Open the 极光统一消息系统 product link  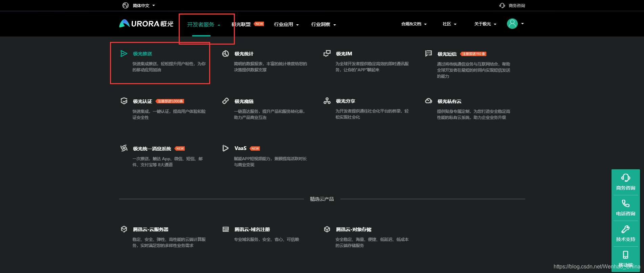[x=152, y=149]
